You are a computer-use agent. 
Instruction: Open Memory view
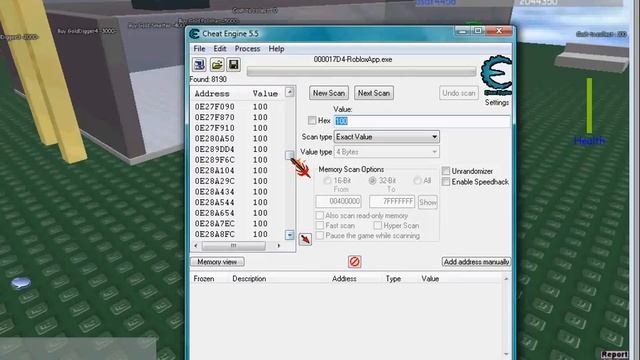(x=217, y=262)
